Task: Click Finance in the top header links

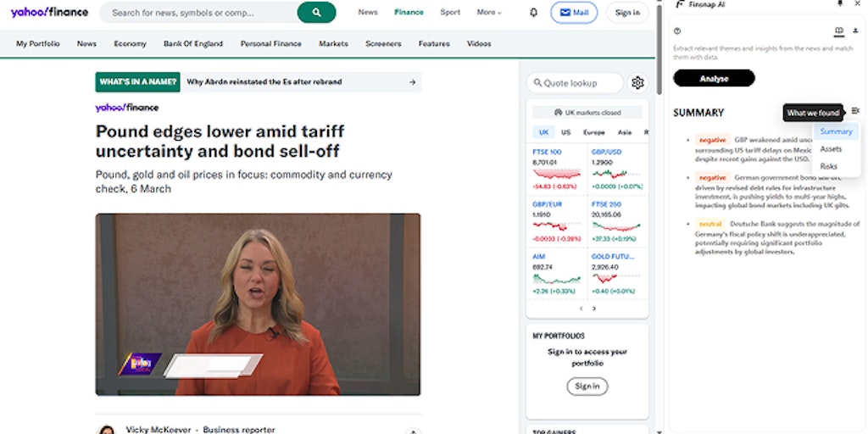Action: (409, 12)
